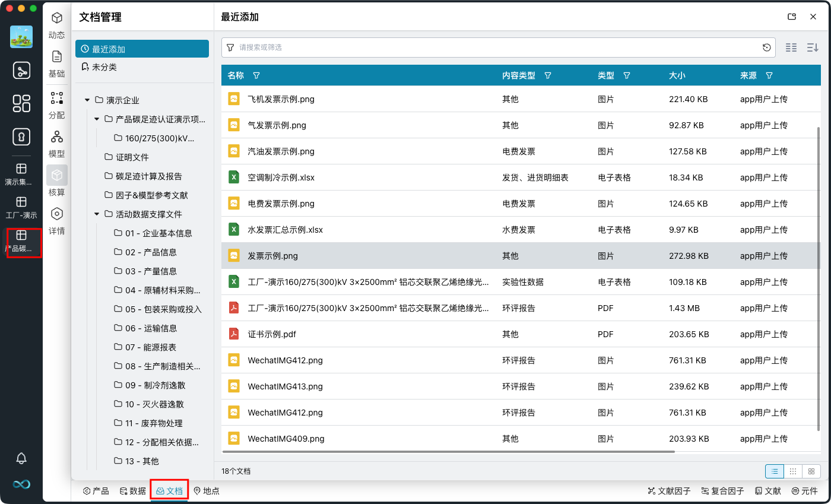Switch to grid view in bottom right
This screenshot has width=831, height=504.
pyautogui.click(x=792, y=471)
